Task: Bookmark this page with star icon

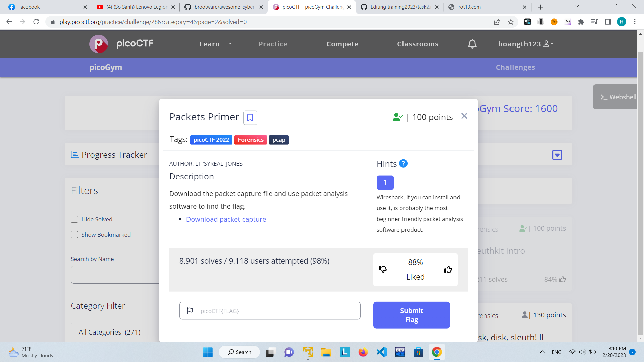Action: [x=511, y=22]
